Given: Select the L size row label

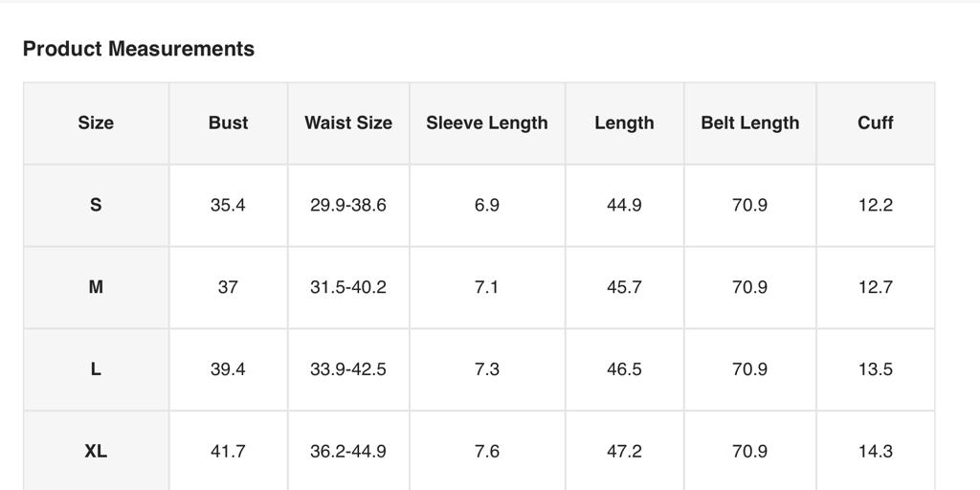Looking at the screenshot, I should point(96,369).
